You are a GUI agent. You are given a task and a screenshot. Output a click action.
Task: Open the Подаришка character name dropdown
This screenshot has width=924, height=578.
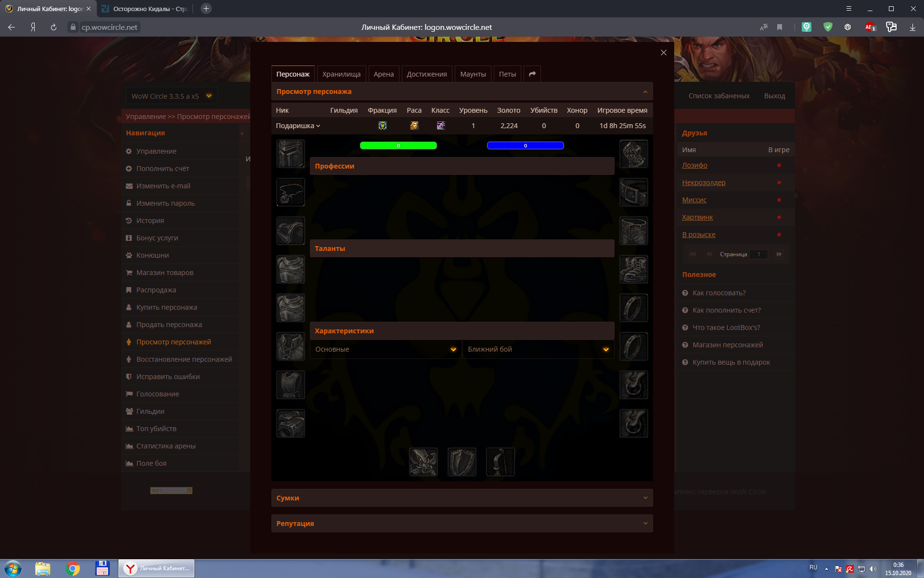click(x=298, y=126)
